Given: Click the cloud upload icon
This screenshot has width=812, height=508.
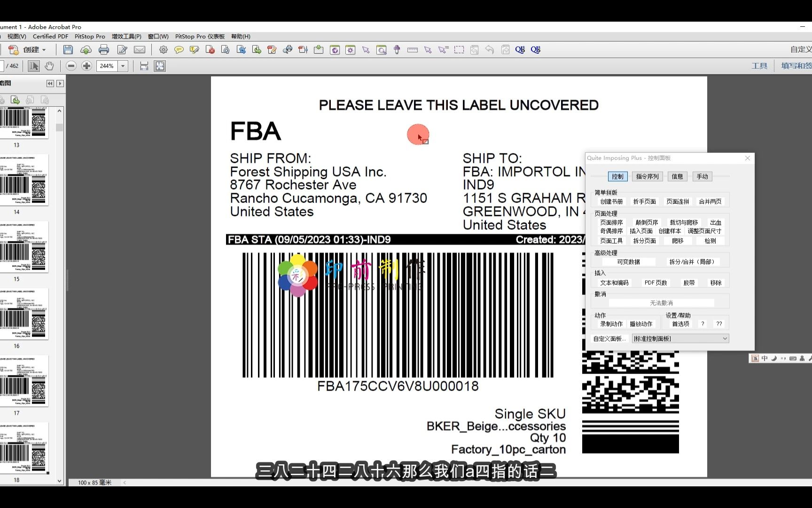Looking at the screenshot, I should tap(86, 50).
